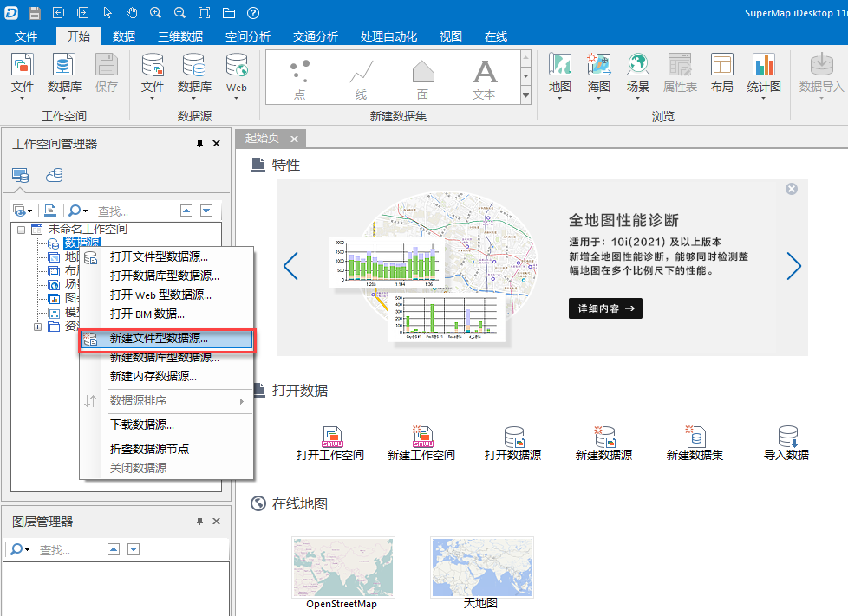This screenshot has height=616, width=848.
Task: Click the 统计图 (Chart) ribbon icon
Action: pyautogui.click(x=763, y=67)
